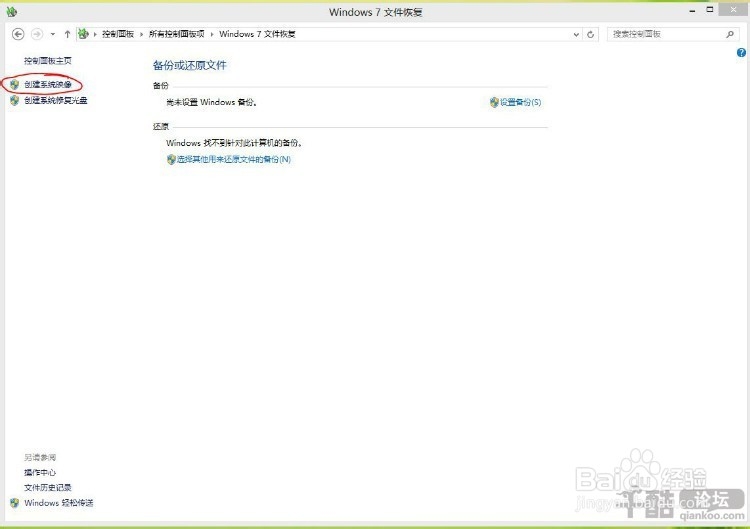Click the shield icon beside 选择其他用来还原文件的备份
The height and width of the screenshot is (529, 750).
[171, 159]
